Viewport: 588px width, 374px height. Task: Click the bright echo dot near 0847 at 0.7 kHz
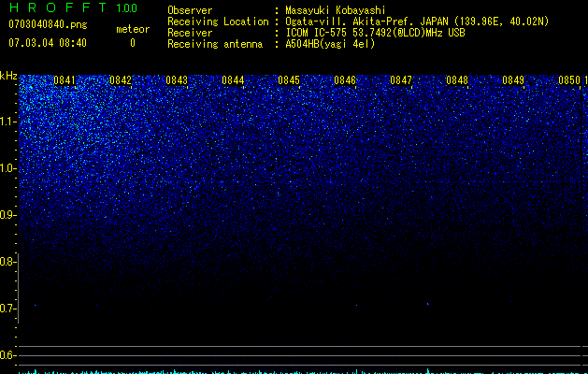[428, 304]
